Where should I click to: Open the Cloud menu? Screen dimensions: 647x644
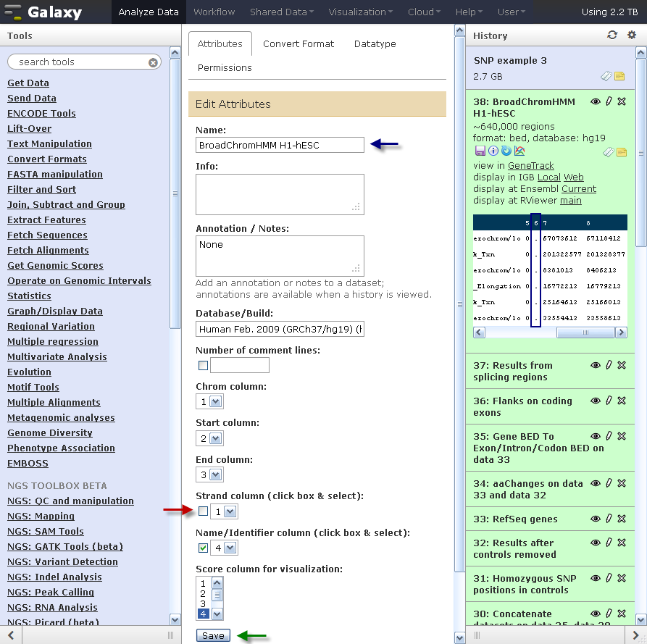pyautogui.click(x=424, y=12)
